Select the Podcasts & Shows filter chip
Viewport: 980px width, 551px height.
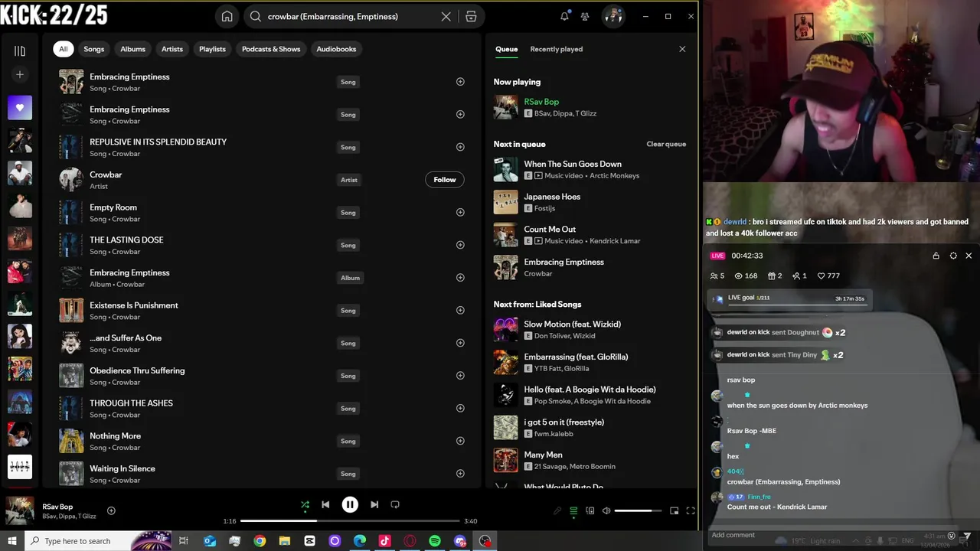coord(271,49)
